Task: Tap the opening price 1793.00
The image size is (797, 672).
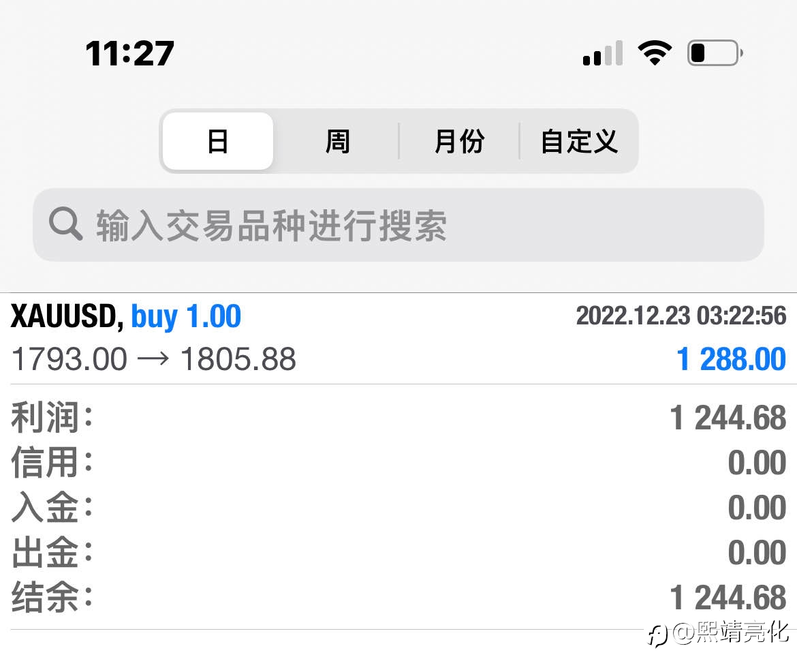Action: 69,358
